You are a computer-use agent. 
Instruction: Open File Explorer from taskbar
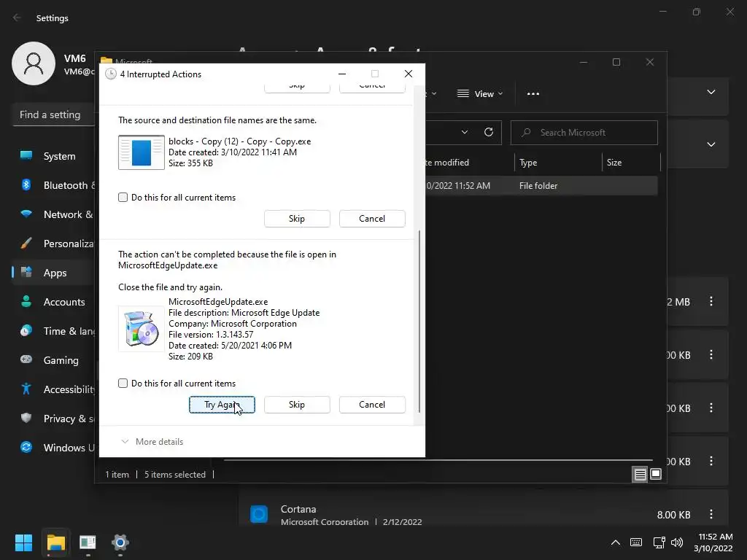[55, 542]
